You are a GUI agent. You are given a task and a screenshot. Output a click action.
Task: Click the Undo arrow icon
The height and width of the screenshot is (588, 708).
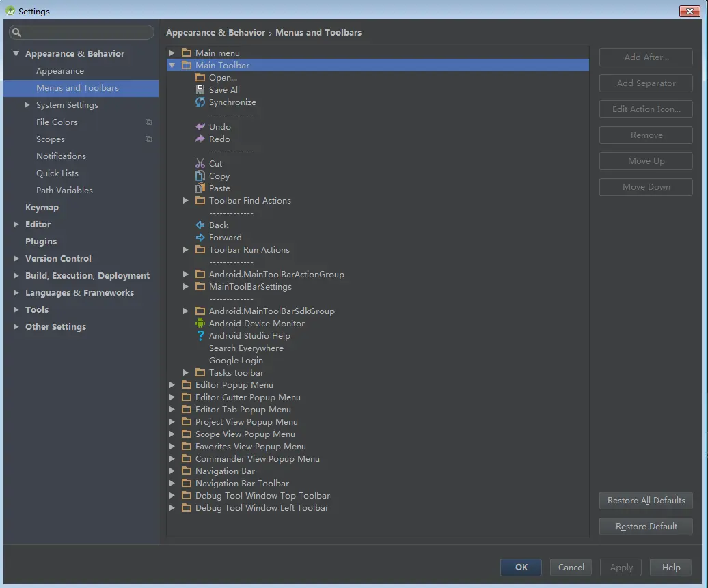click(200, 126)
